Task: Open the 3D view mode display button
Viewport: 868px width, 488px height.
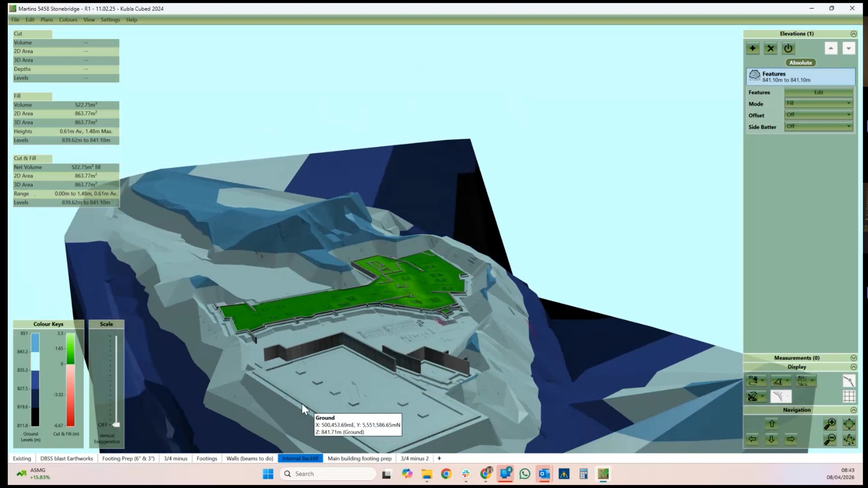Action: [x=756, y=380]
